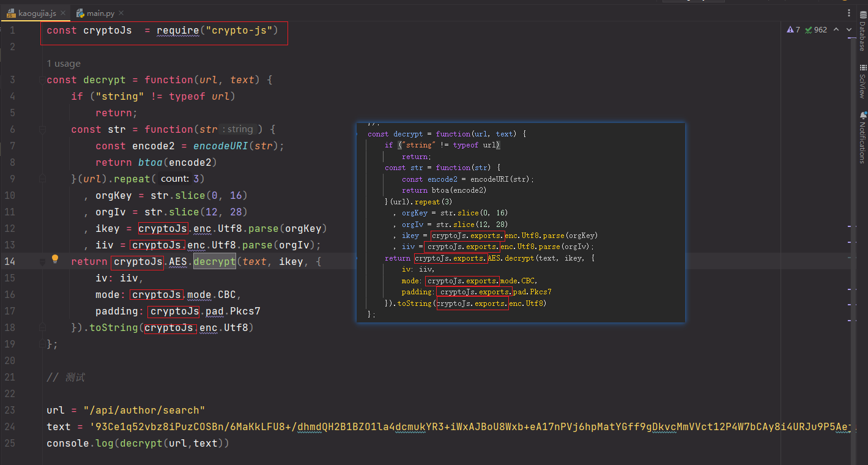Viewport: 868px width, 465px height.
Task: Click the require call on line 1
Action: click(x=178, y=30)
